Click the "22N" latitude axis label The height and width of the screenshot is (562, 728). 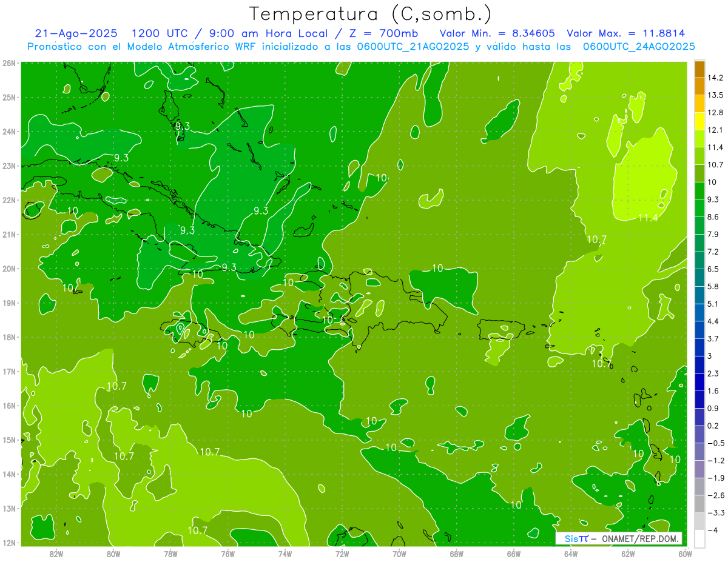[8, 200]
